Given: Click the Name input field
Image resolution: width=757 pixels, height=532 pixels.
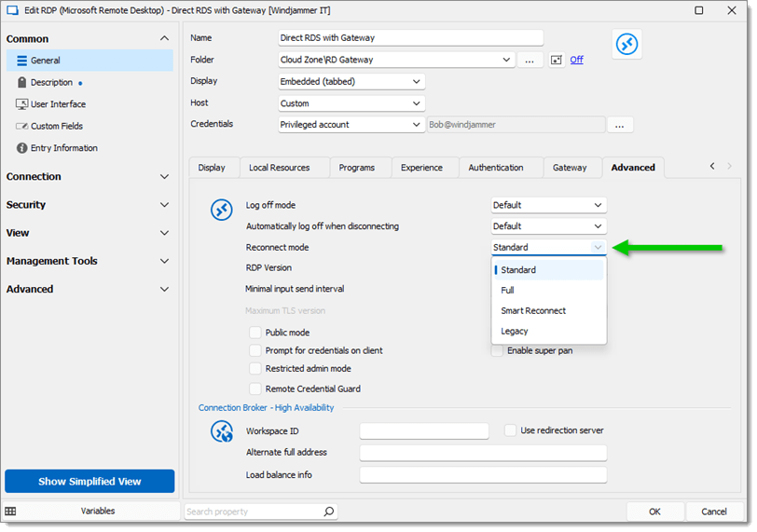Looking at the screenshot, I should pos(410,38).
